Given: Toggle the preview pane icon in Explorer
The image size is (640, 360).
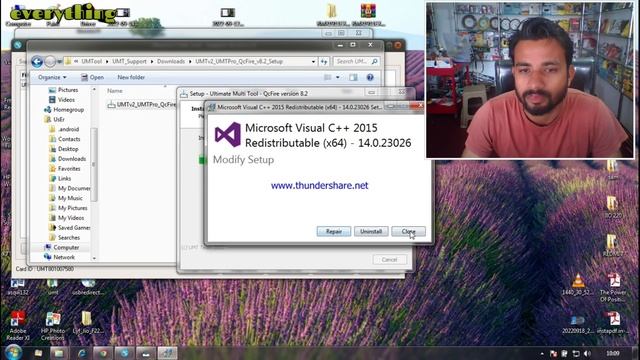Looking at the screenshot, I should (353, 77).
